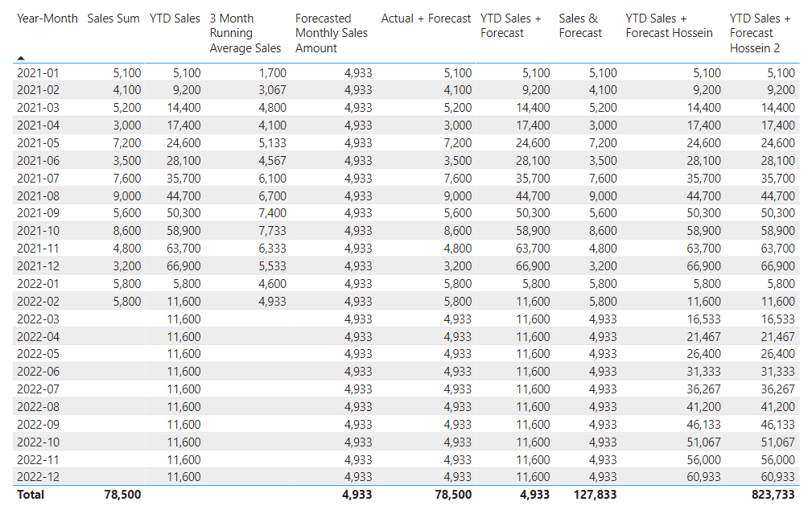This screenshot has height=510, width=812.
Task: Click running average value 3,067 for 2021-02
Action: coord(272,90)
